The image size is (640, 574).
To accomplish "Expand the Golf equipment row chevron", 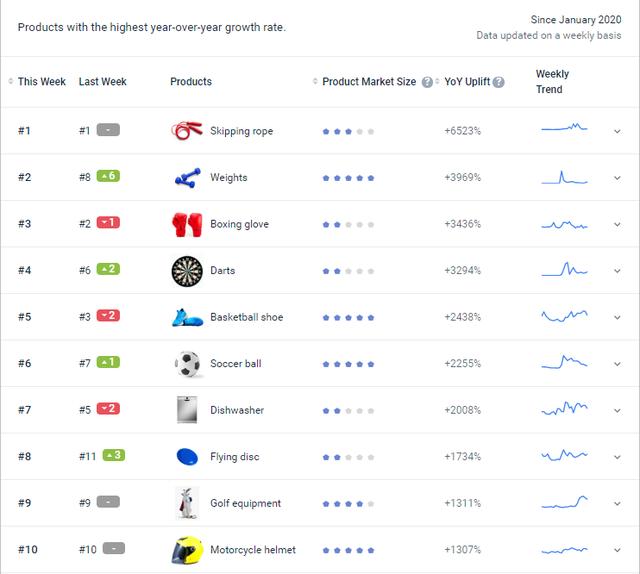I will pos(617,504).
